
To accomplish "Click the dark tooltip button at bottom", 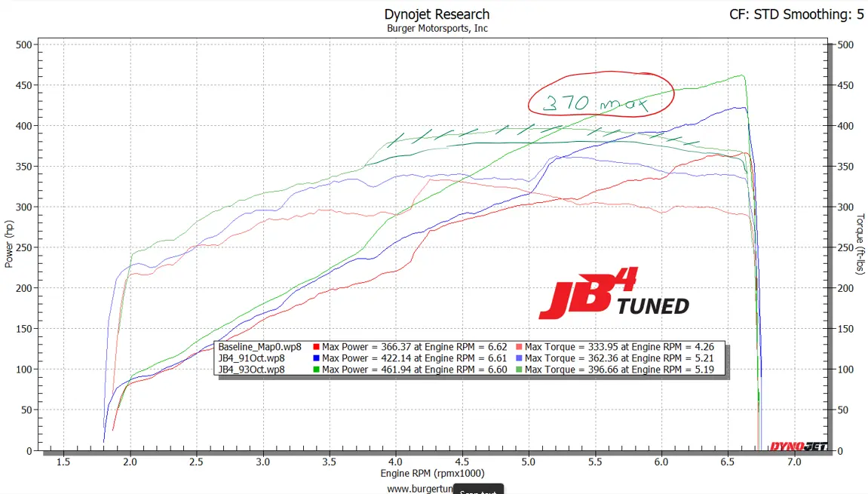I will 477,489.
